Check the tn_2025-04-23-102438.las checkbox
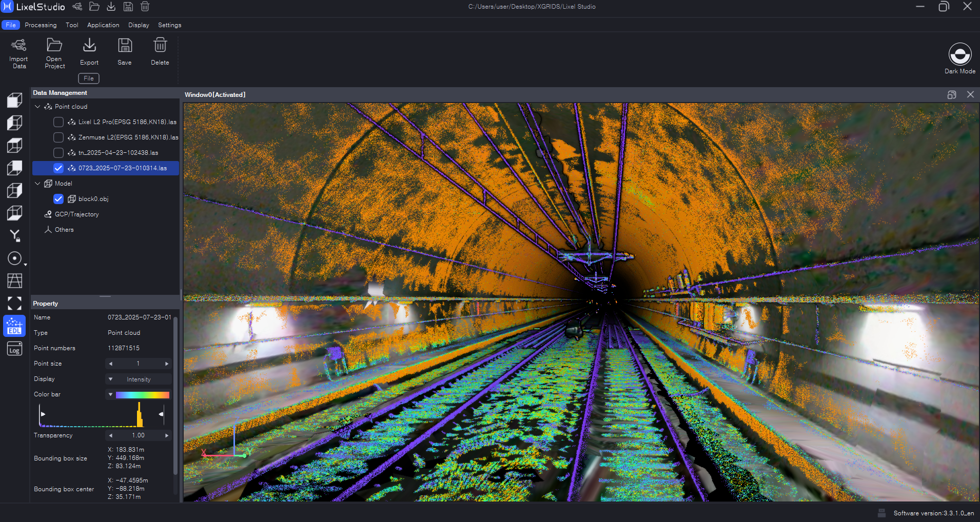Screen dimensions: 980x522 click(58, 153)
